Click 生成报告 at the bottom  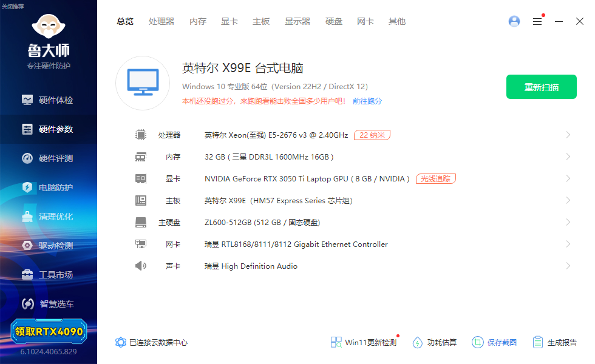[555, 342]
